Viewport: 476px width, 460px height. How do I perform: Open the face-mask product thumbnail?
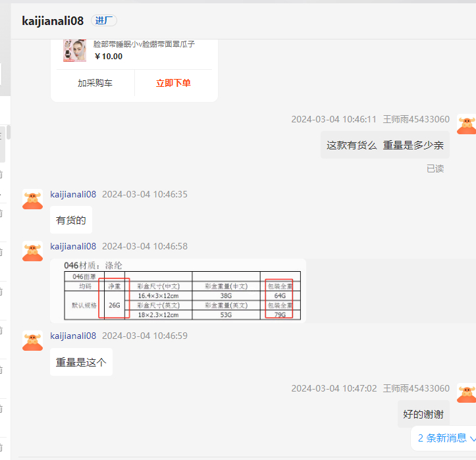point(74,51)
